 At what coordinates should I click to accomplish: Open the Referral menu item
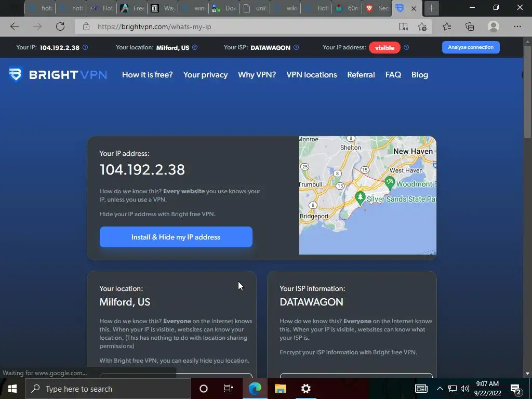(361, 75)
